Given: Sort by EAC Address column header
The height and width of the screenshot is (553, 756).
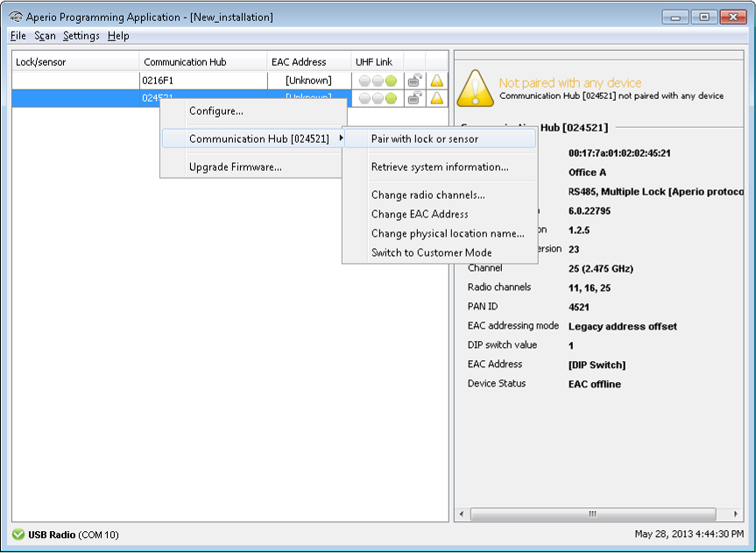Looking at the screenshot, I should point(308,61).
